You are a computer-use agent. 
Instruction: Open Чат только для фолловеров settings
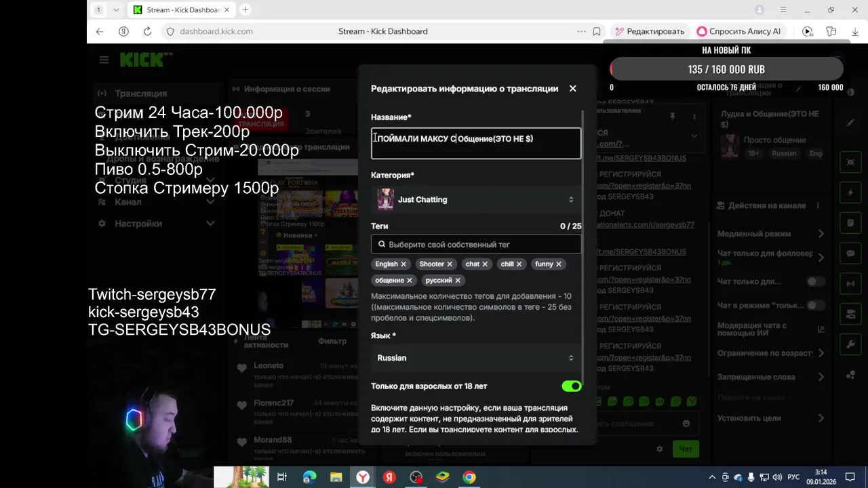pyautogui.click(x=771, y=257)
